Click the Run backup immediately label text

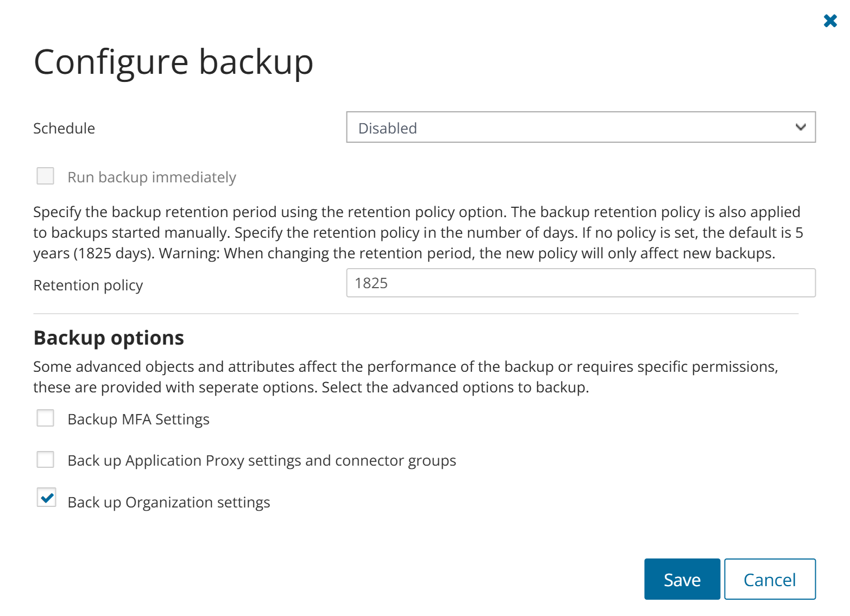pyautogui.click(x=152, y=177)
